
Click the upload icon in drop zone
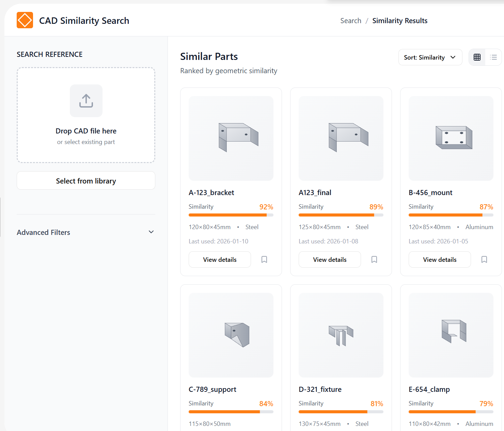(x=86, y=101)
